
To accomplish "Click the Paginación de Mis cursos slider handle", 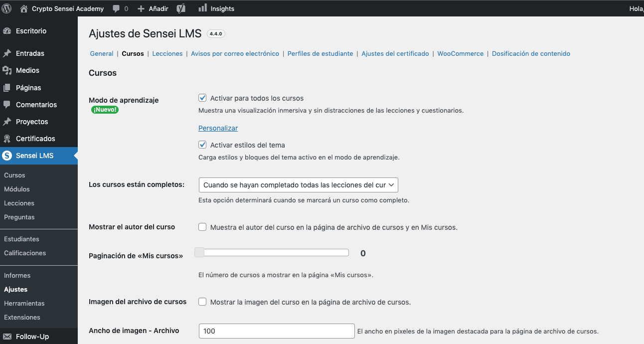I will [x=199, y=252].
